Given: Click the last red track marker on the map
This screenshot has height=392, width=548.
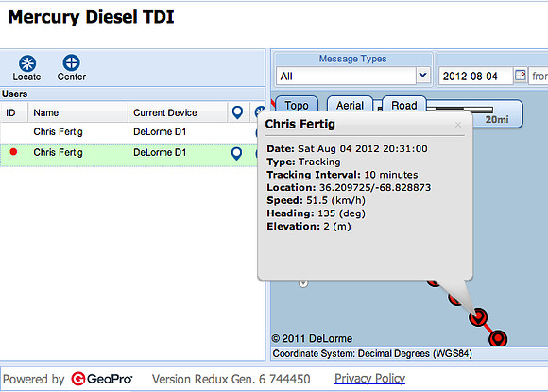Looking at the screenshot, I should (498, 338).
